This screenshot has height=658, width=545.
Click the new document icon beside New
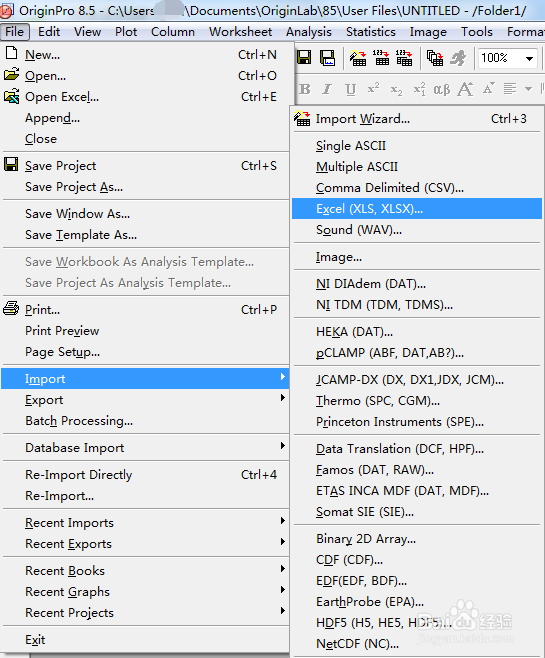tap(12, 53)
